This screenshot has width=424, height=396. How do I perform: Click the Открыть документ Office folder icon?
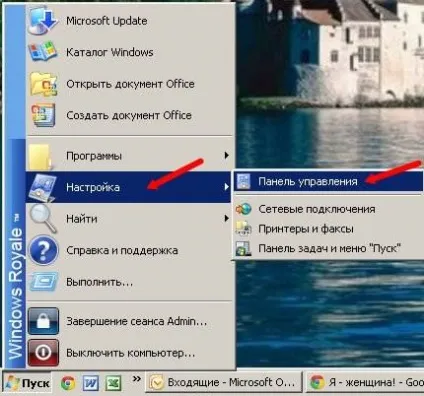point(43,83)
